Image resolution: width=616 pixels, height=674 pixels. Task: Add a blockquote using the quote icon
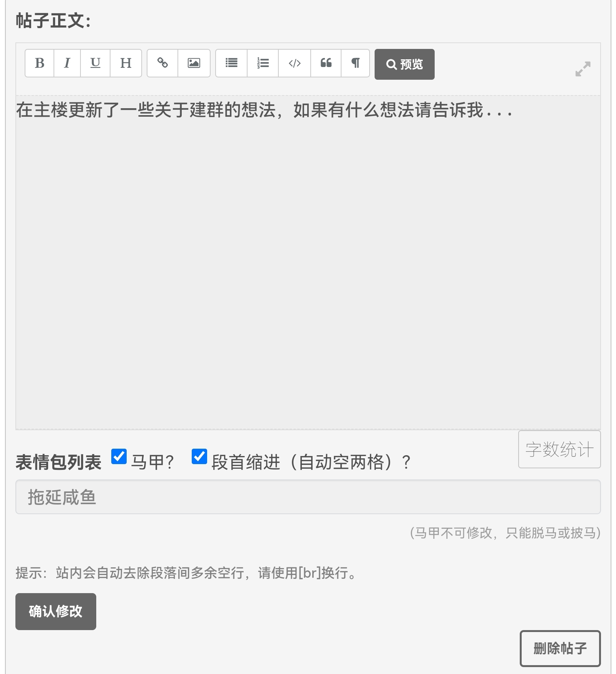(x=326, y=63)
